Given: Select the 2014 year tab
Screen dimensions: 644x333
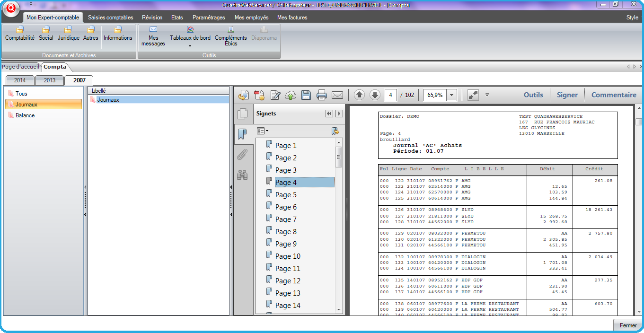Looking at the screenshot, I should click(20, 80).
